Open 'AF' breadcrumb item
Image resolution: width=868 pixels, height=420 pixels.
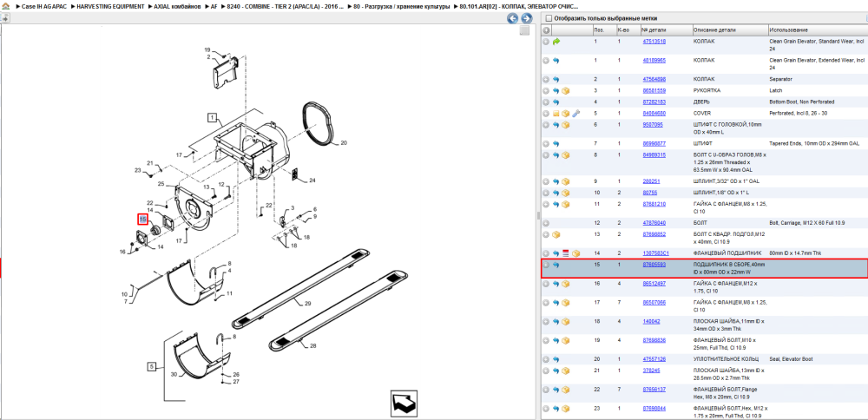pyautogui.click(x=214, y=7)
